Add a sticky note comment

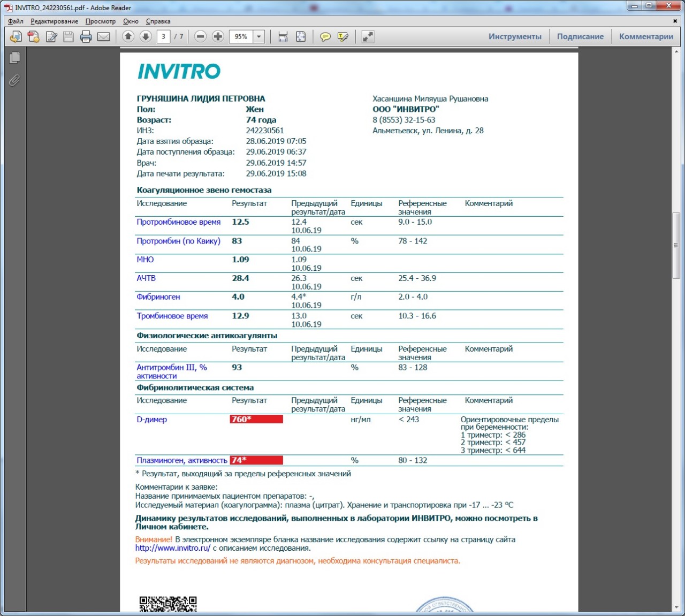[x=325, y=36]
